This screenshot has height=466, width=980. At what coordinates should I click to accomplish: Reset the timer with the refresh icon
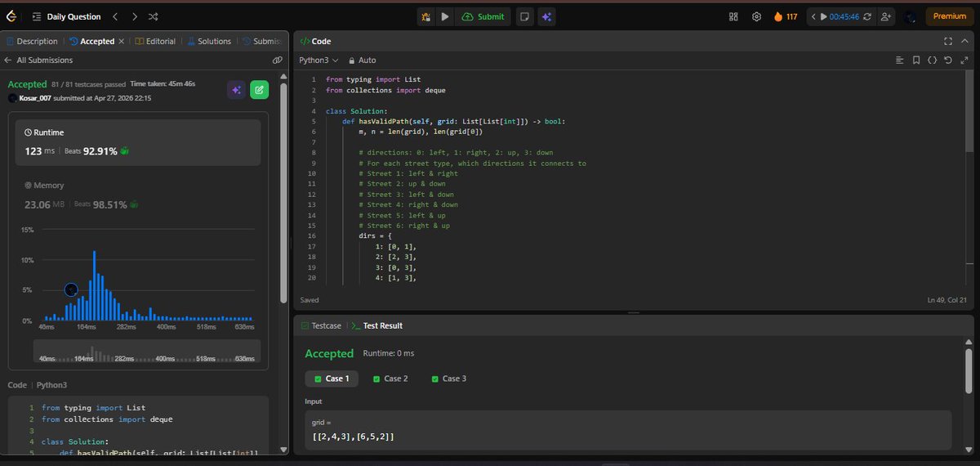point(866,16)
